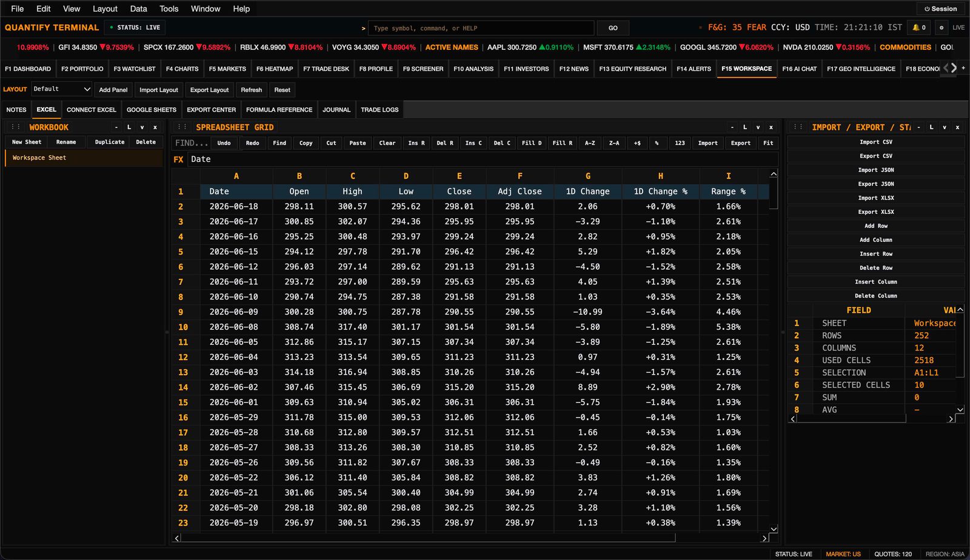The width and height of the screenshot is (970, 560).
Task: Fill down with Fill D button
Action: click(x=532, y=143)
